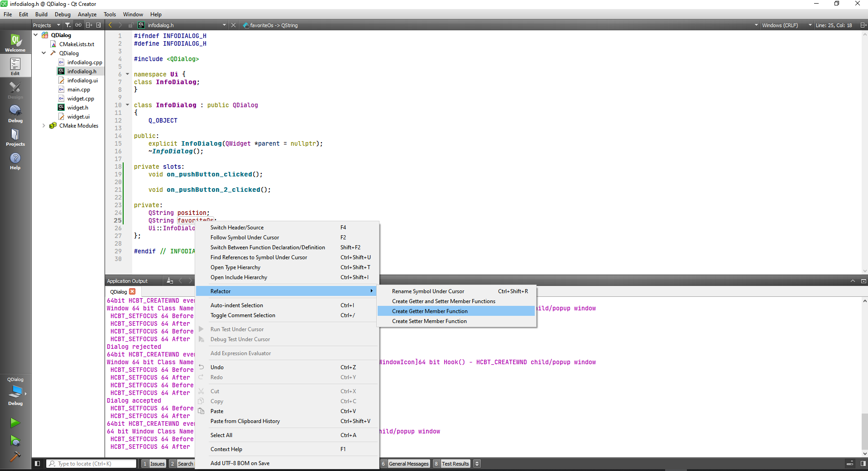Open the Tools menu
Screen dimensions: 868x471
tap(110, 14)
